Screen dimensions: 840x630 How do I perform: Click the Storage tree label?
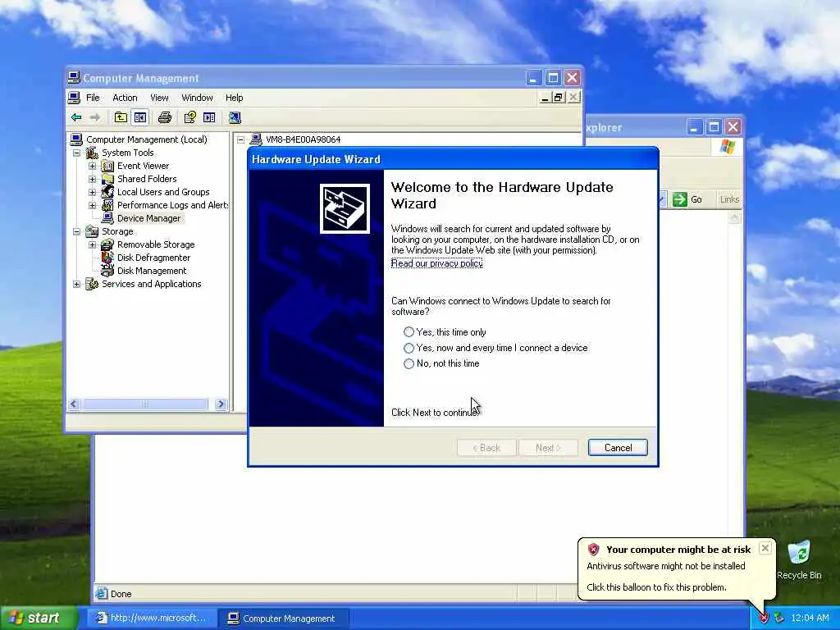coord(117,231)
